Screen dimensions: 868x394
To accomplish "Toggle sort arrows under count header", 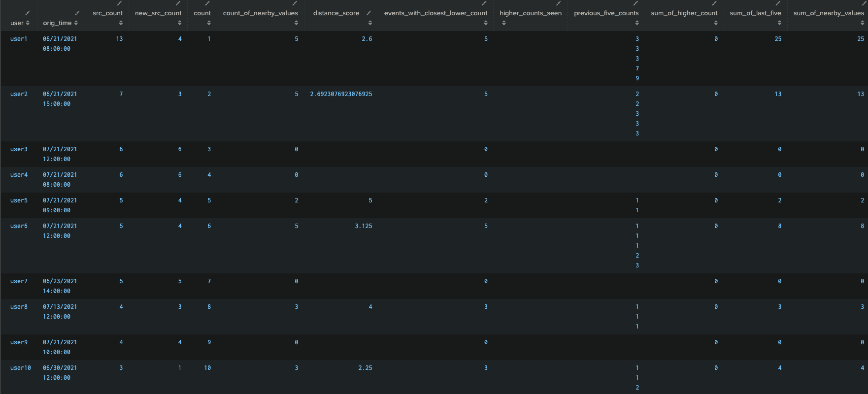I will coord(209,23).
